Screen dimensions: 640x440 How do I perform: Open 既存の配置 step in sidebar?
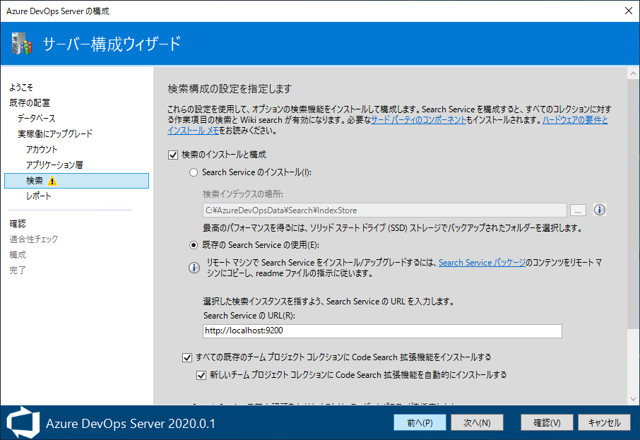tap(29, 103)
